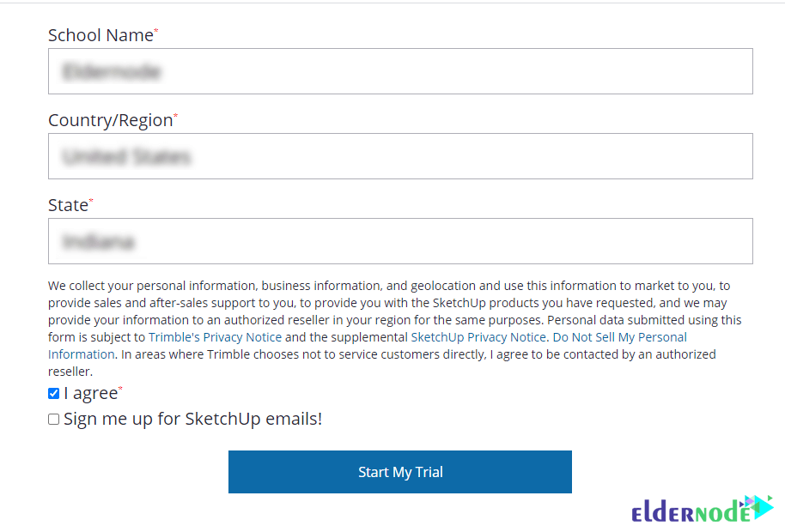Click the Eldernode logo wordmark
Viewport: 785px width, 532px height.
[691, 512]
